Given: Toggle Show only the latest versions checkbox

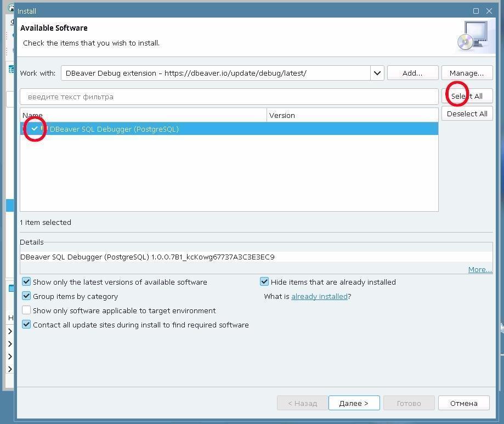Looking at the screenshot, I should (x=26, y=282).
